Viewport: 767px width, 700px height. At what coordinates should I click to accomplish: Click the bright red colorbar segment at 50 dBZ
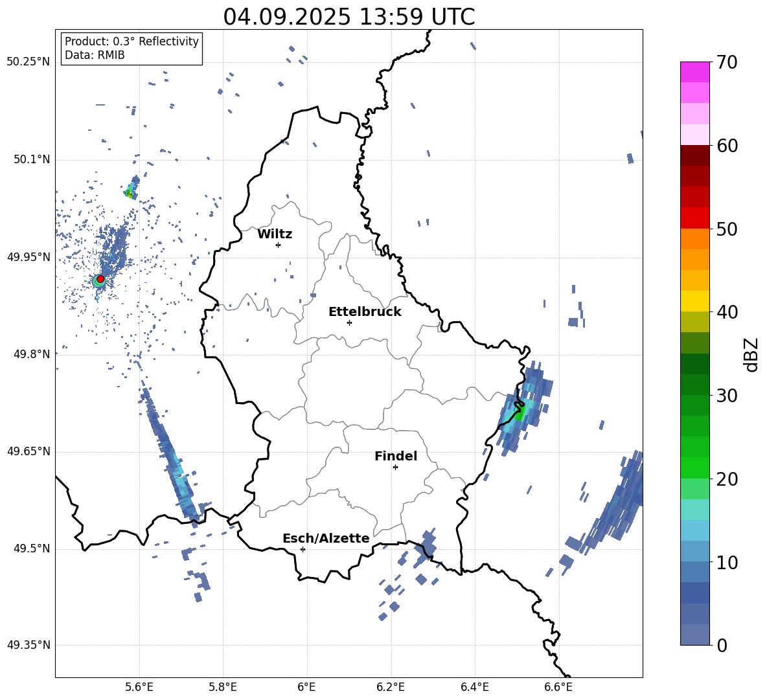[x=694, y=218]
